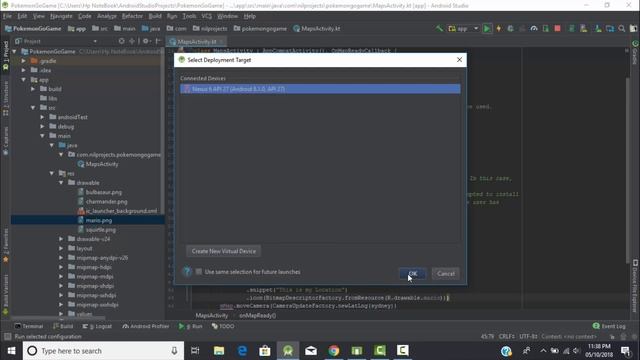Open the Project panel gear settings

(146, 41)
